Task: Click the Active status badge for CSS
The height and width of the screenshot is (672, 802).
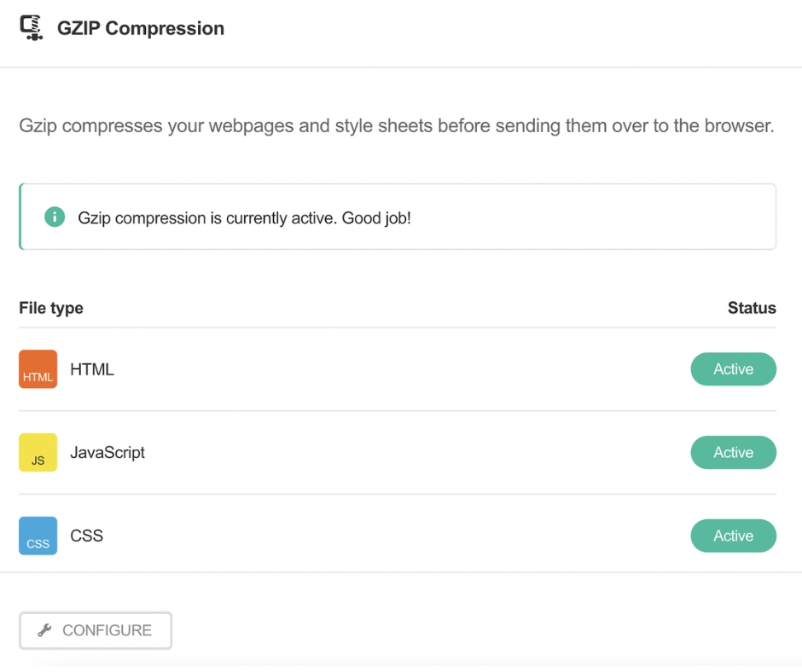Action: click(x=733, y=536)
